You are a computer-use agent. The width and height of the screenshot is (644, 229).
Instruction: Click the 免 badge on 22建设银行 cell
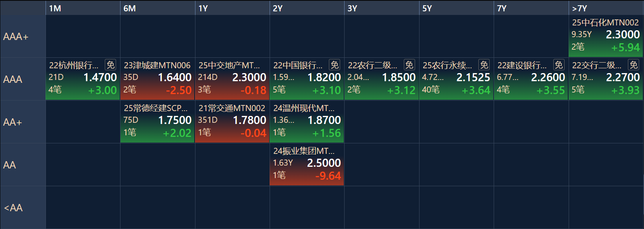559,65
